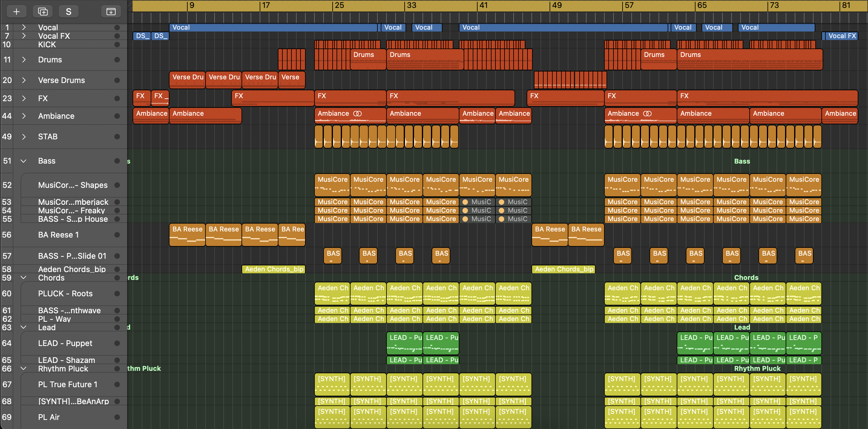Select the first BA Reese region
The height and width of the screenshot is (429, 868).
(187, 235)
